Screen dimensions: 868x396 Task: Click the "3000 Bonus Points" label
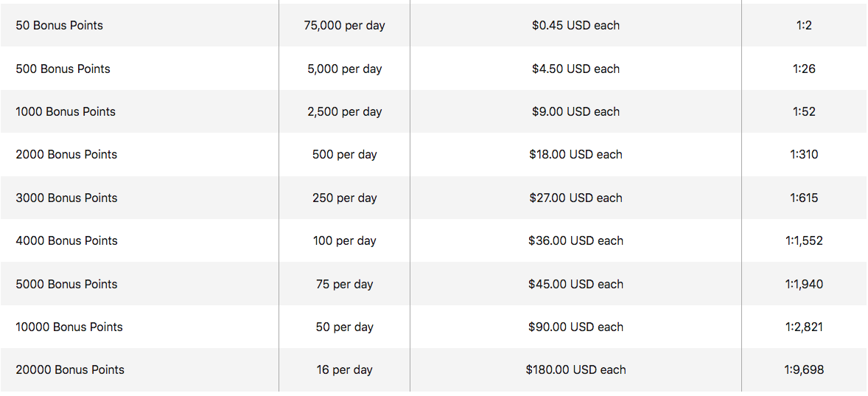click(x=66, y=198)
